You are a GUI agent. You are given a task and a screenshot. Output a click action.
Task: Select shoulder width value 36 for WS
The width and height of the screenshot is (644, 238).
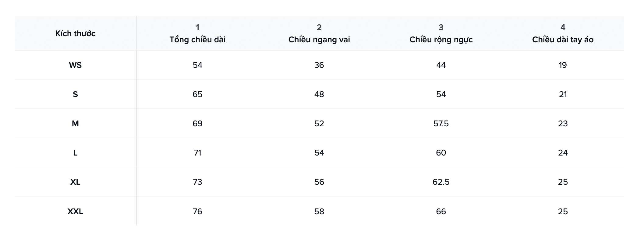coord(319,65)
